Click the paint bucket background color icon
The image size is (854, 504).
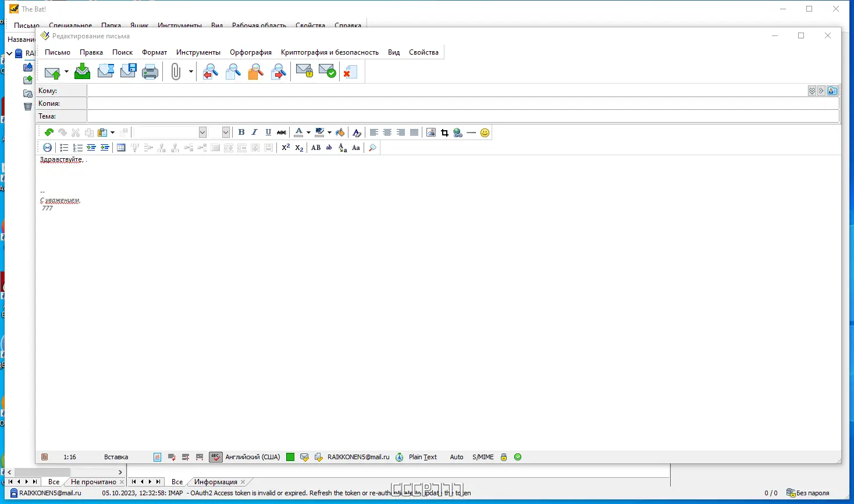pyautogui.click(x=340, y=133)
